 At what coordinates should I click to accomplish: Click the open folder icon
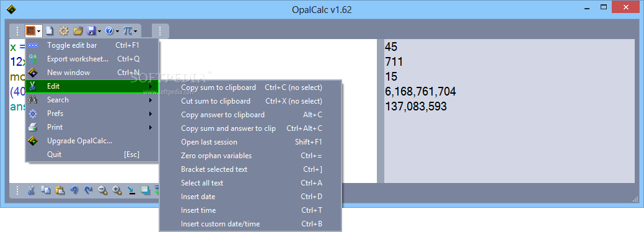[x=78, y=30]
